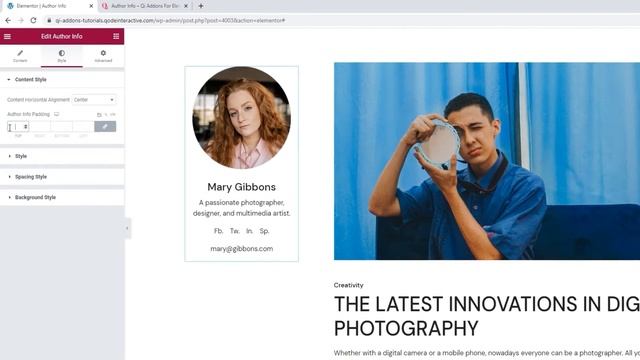This screenshot has height=360, width=640.
Task: Open the widgets grid panel icon
Action: (116, 36)
